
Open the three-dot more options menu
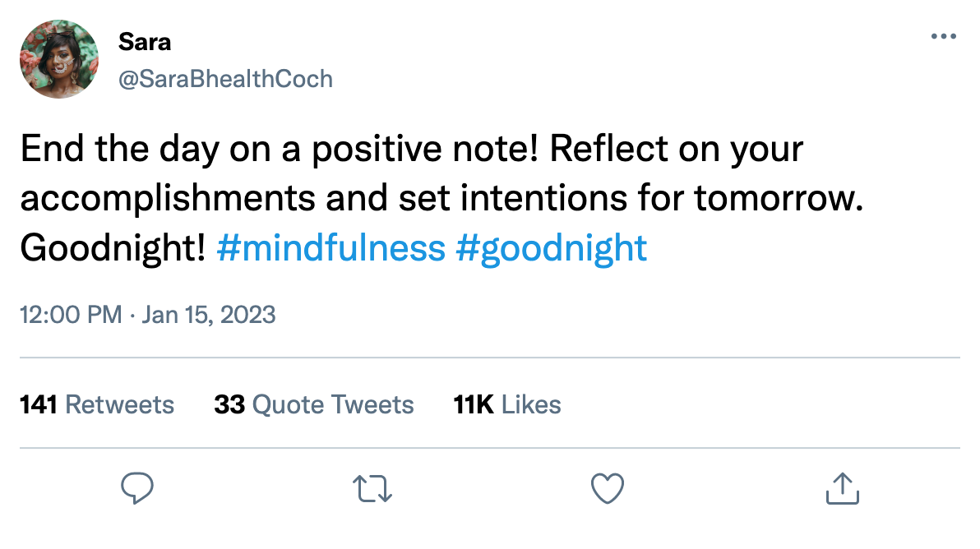pyautogui.click(x=943, y=37)
